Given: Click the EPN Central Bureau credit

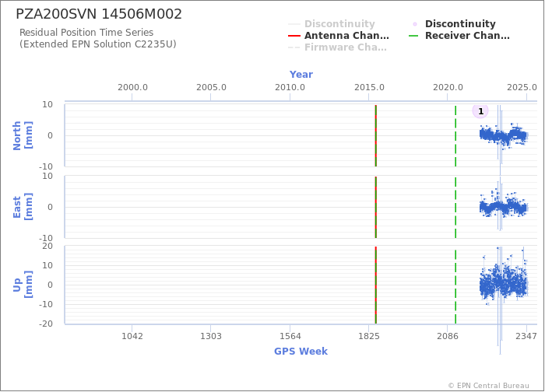Looking at the screenshot, I should (x=488, y=386).
